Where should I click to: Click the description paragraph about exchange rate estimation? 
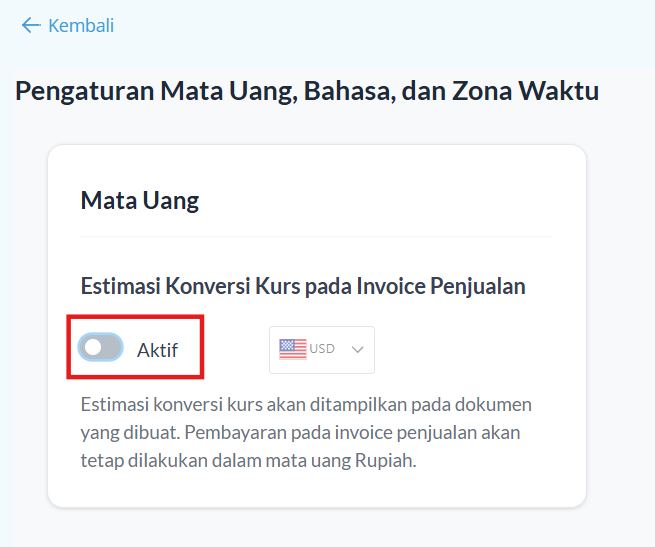tap(306, 433)
